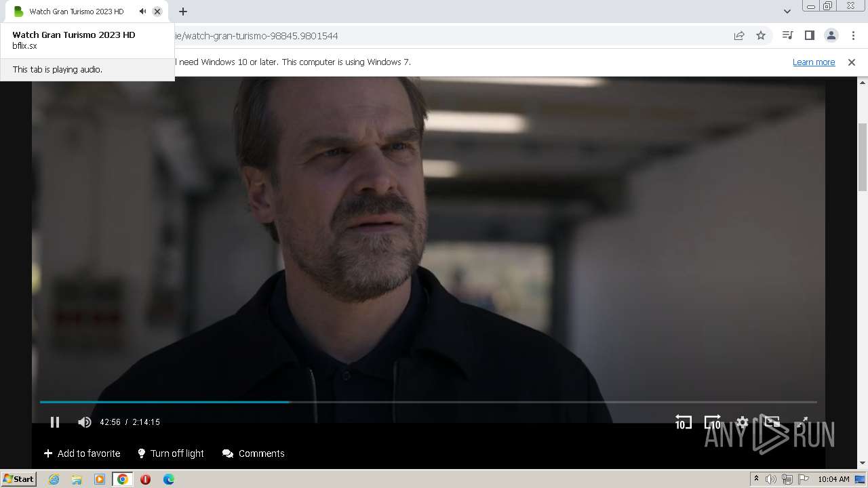
Task: Close the Watch Gran Turismo tab
Action: [x=157, y=12]
